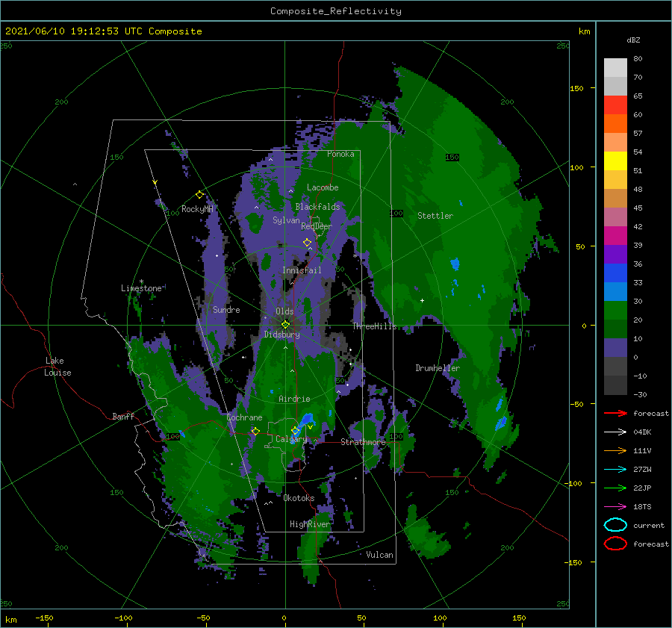Click the orange 60-57 dBZ swatch

(x=615, y=124)
